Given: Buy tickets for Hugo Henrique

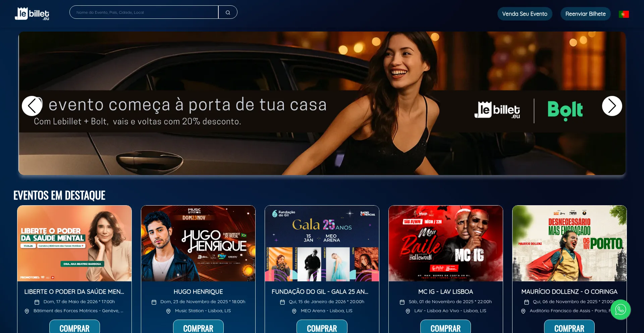Looking at the screenshot, I should (x=198, y=327).
